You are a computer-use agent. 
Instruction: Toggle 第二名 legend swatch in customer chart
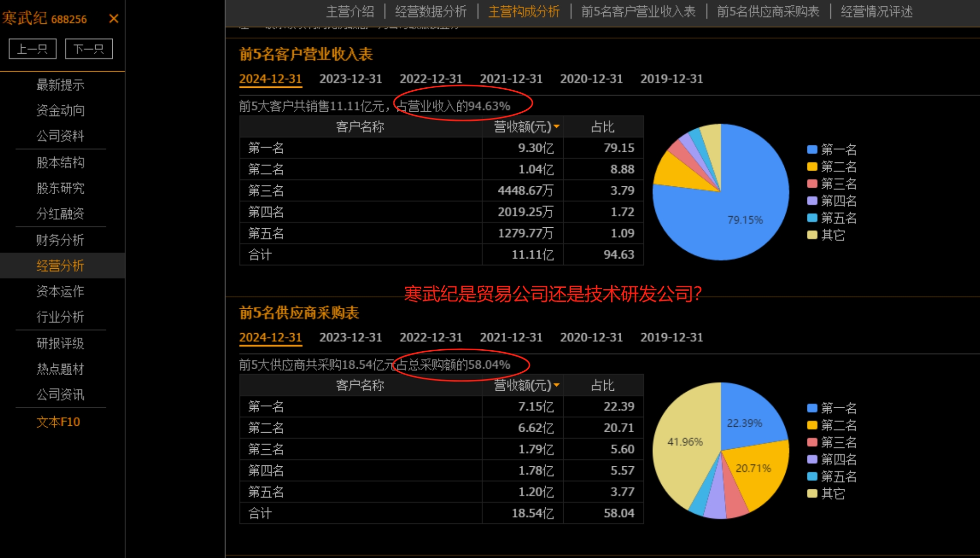pos(812,166)
